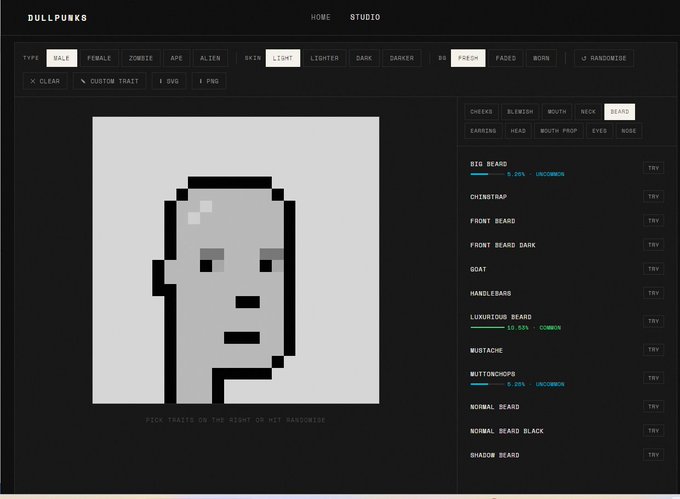Click the 'GOAT' trait name

click(478, 270)
